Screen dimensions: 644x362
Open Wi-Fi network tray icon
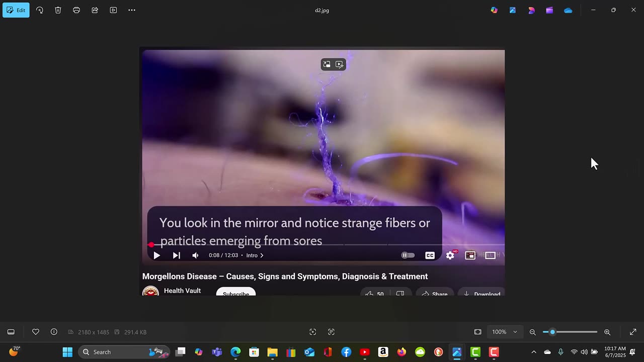[x=574, y=352]
